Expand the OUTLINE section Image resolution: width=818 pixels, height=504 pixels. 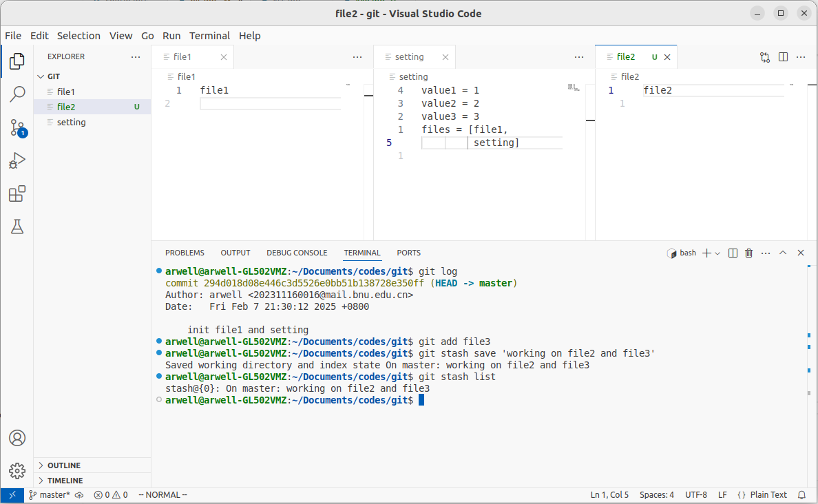tap(63, 465)
